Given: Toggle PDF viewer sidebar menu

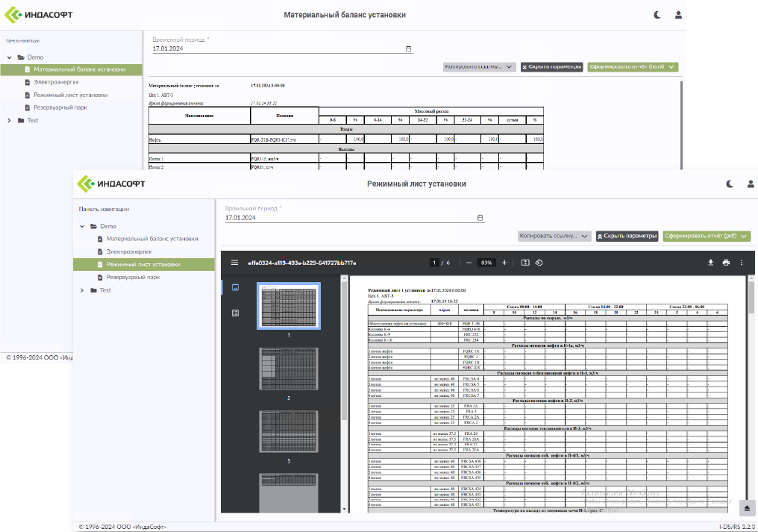Looking at the screenshot, I should pos(234,263).
